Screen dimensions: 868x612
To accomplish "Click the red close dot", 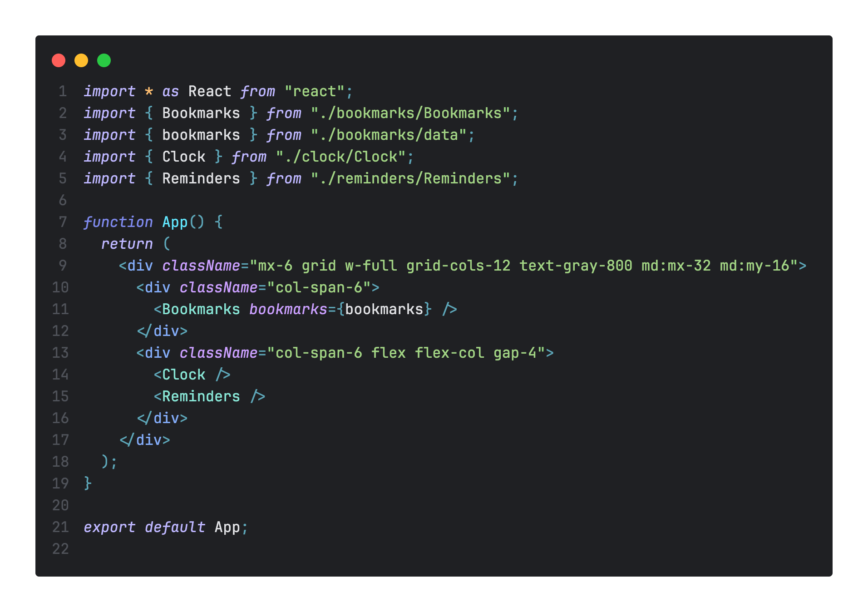I will click(x=59, y=60).
